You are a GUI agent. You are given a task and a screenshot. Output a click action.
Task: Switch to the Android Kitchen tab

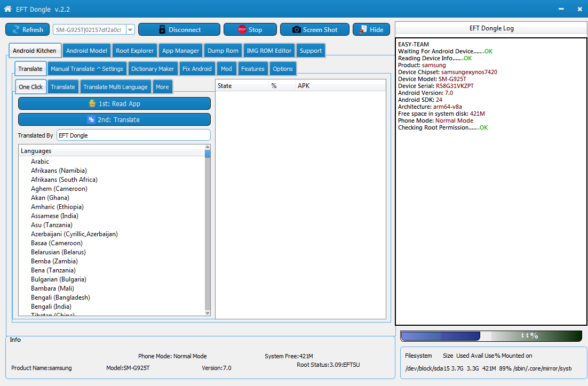click(x=35, y=51)
